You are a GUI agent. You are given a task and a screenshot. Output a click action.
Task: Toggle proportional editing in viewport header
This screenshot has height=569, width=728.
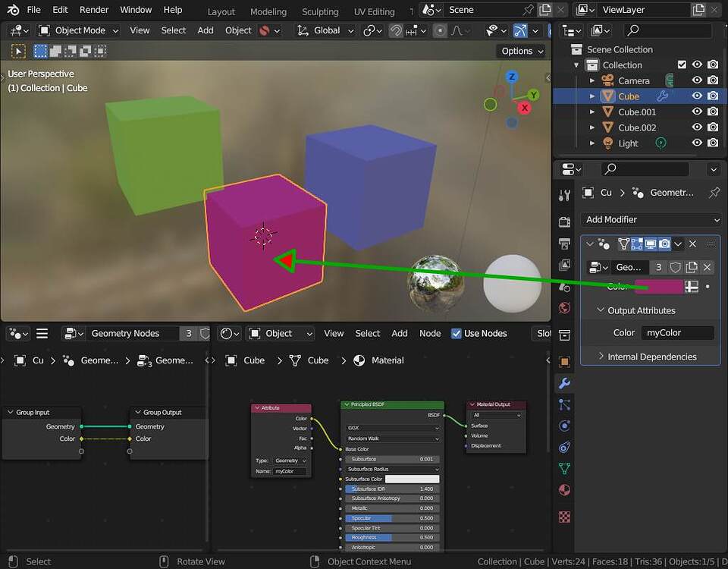440,30
